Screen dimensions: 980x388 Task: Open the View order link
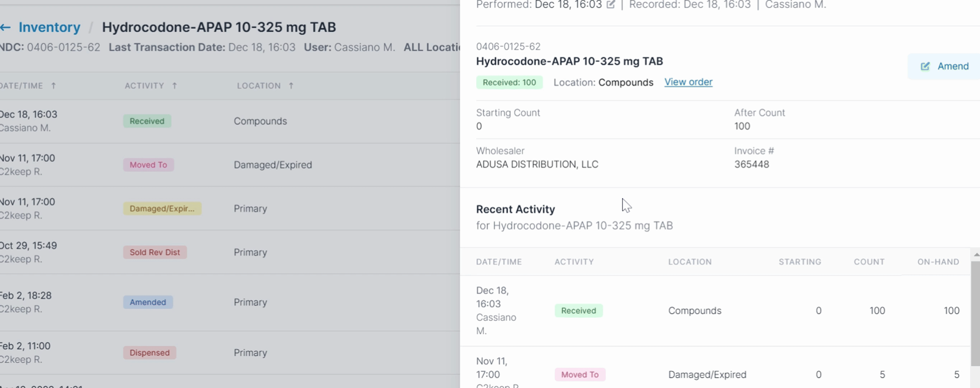[x=688, y=82]
